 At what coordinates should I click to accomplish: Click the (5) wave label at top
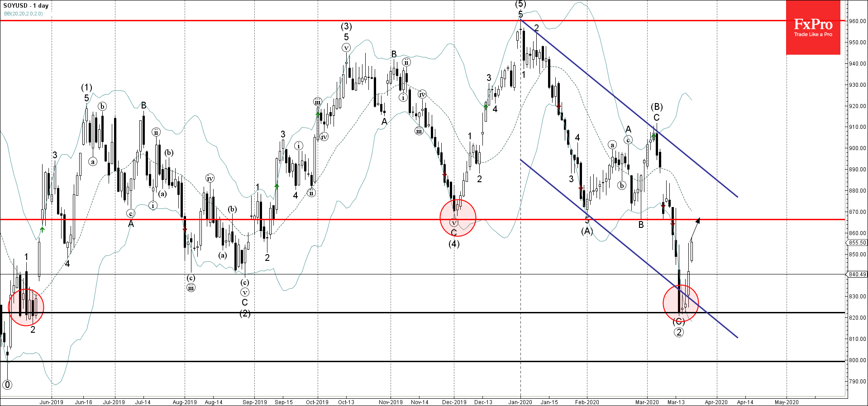[x=520, y=5]
